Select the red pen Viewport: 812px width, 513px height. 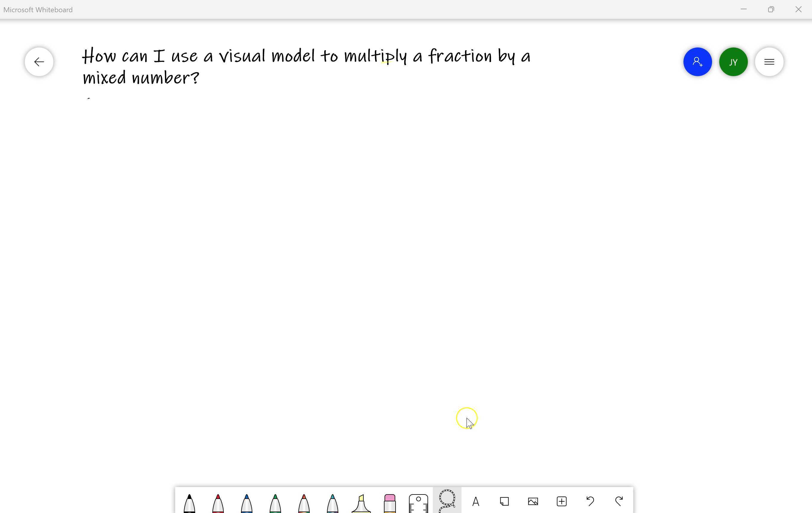[218, 503]
